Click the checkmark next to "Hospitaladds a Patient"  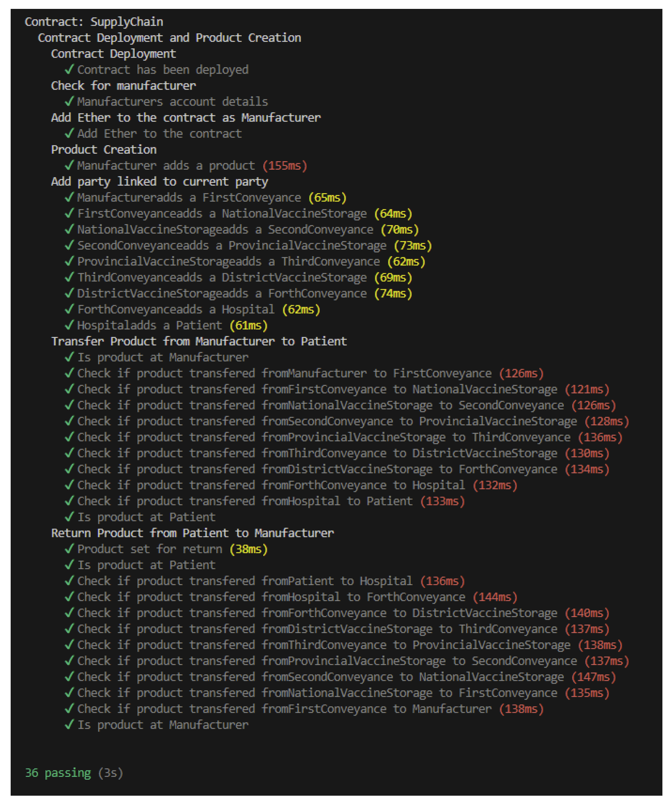point(69,325)
